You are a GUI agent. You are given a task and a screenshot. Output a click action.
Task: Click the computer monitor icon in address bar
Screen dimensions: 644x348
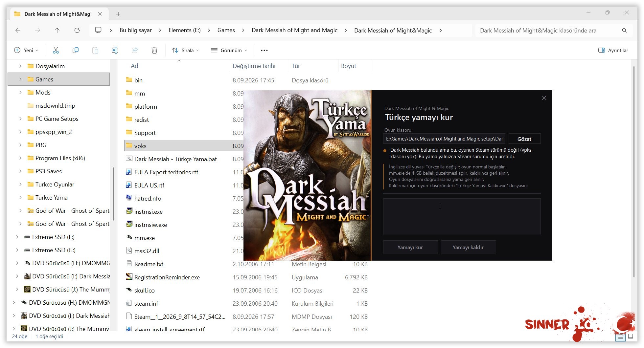98,30
